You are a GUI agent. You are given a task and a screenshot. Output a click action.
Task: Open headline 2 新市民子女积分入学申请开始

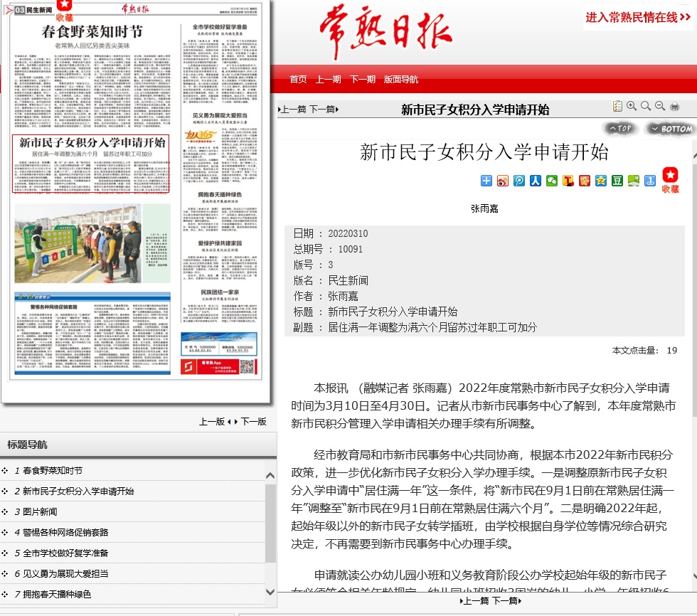[x=78, y=491]
